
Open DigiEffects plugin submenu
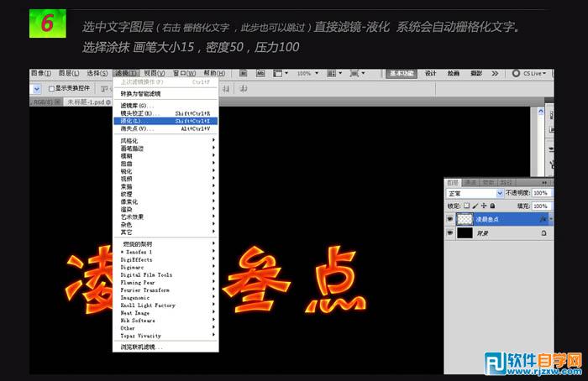[x=166, y=259]
